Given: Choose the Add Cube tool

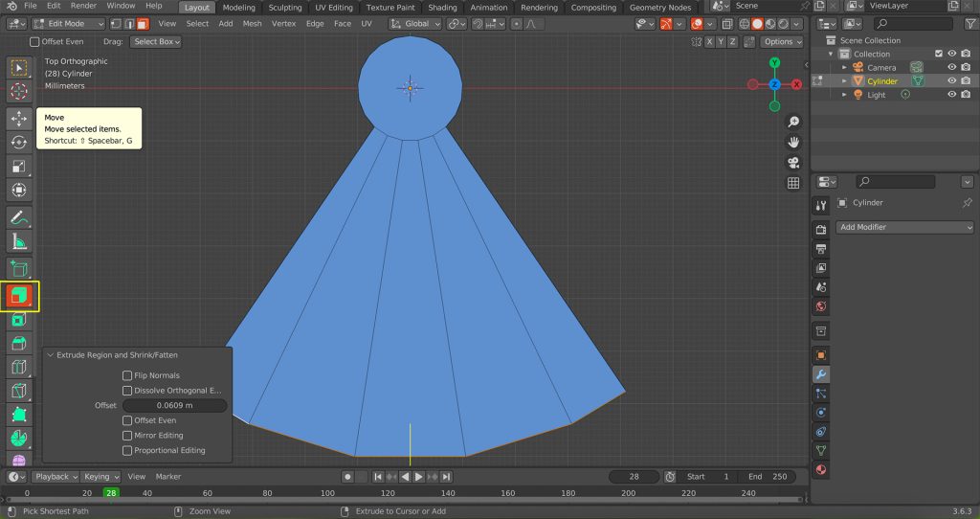Looking at the screenshot, I should (19, 269).
